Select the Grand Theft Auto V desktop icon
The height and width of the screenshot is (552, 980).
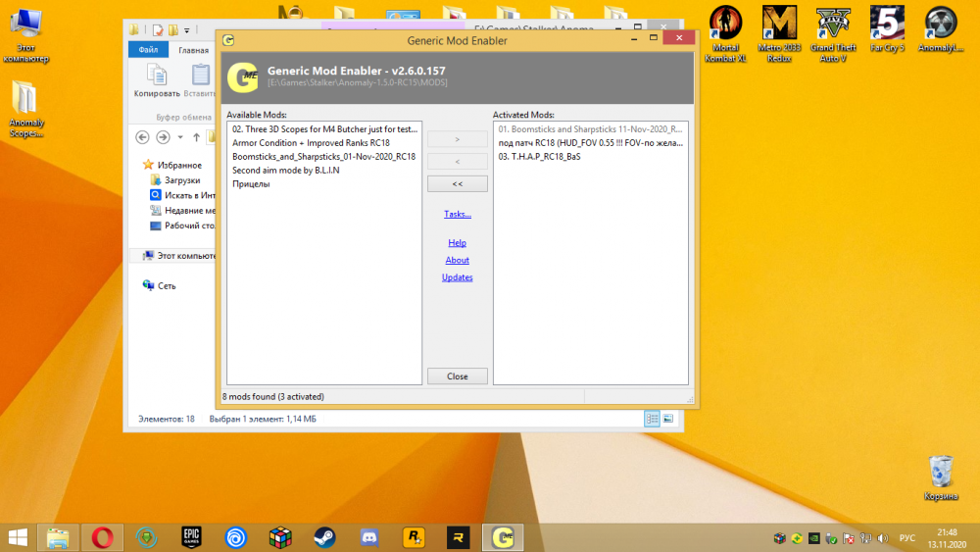click(x=834, y=25)
